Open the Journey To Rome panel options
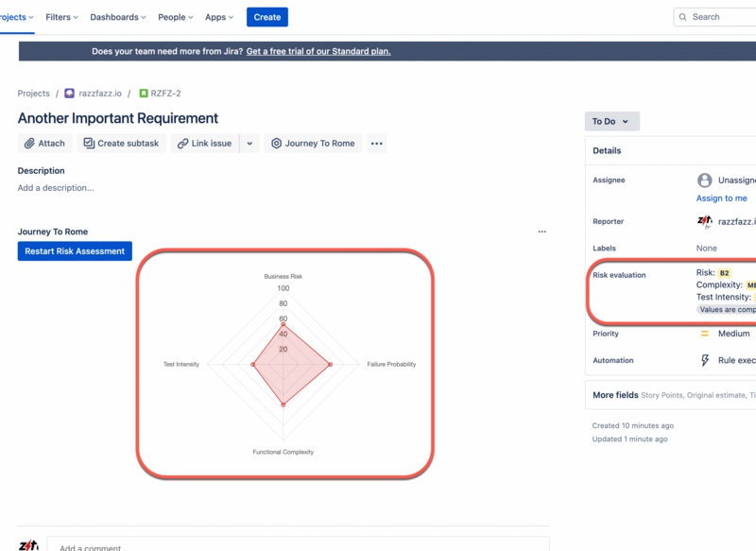756x551 pixels. [x=541, y=232]
